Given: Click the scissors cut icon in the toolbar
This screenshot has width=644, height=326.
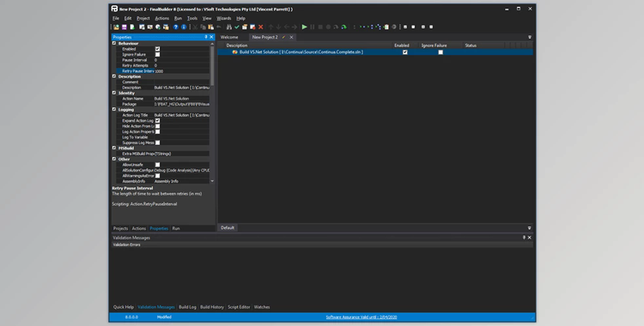Looking at the screenshot, I should click(x=196, y=27).
